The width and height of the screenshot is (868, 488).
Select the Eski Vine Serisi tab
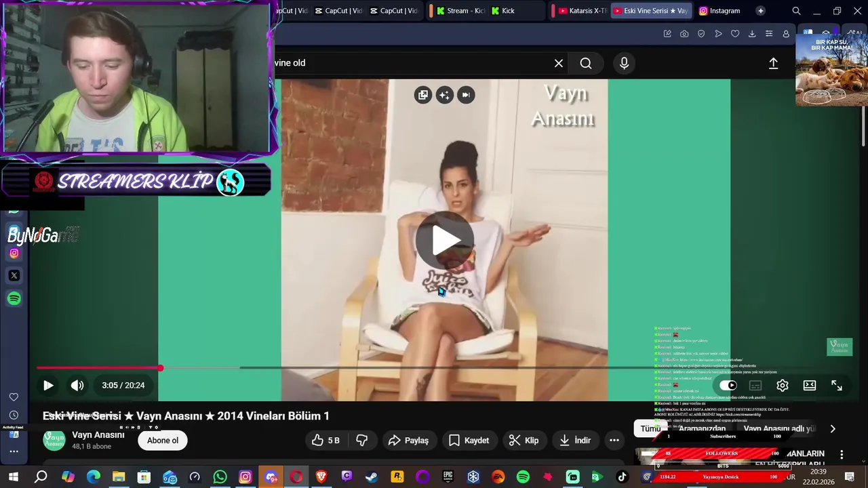pyautogui.click(x=651, y=11)
